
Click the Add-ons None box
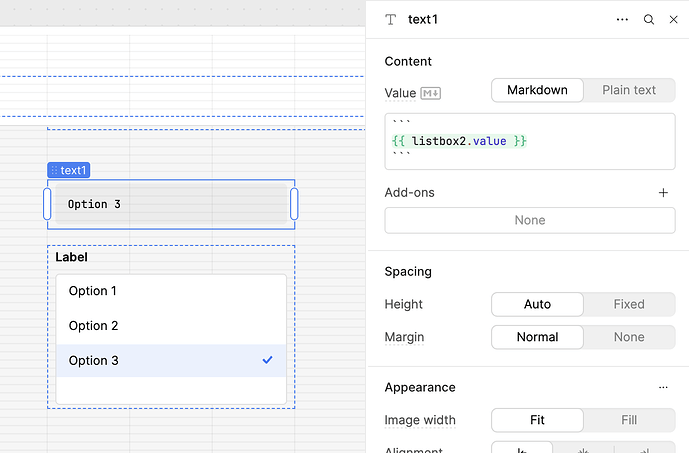tap(530, 220)
